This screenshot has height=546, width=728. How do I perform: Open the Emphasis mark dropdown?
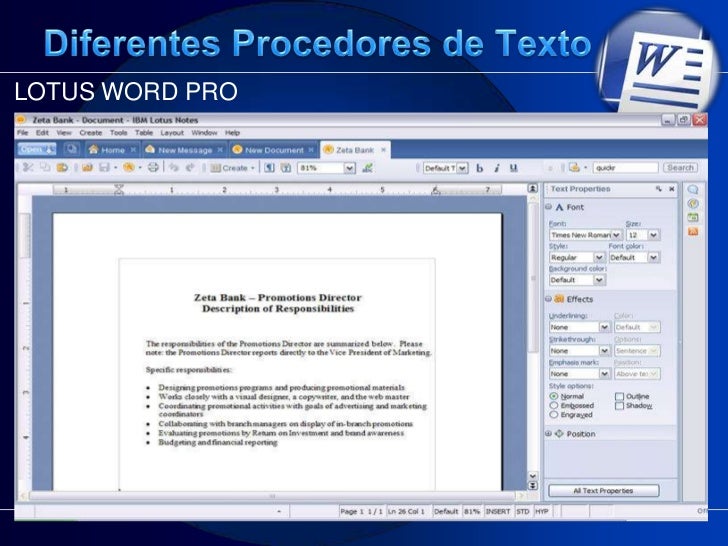click(604, 374)
